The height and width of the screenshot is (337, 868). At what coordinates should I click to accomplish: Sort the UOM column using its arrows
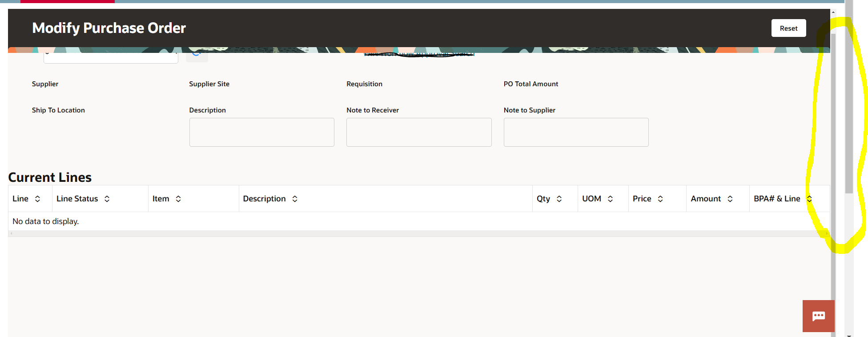tap(610, 199)
